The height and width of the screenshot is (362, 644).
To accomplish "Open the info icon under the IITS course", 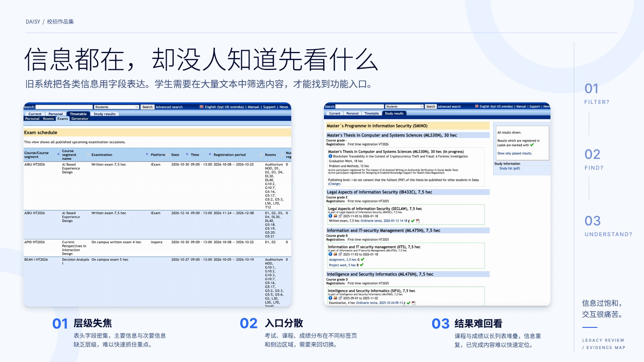I will [330, 254].
